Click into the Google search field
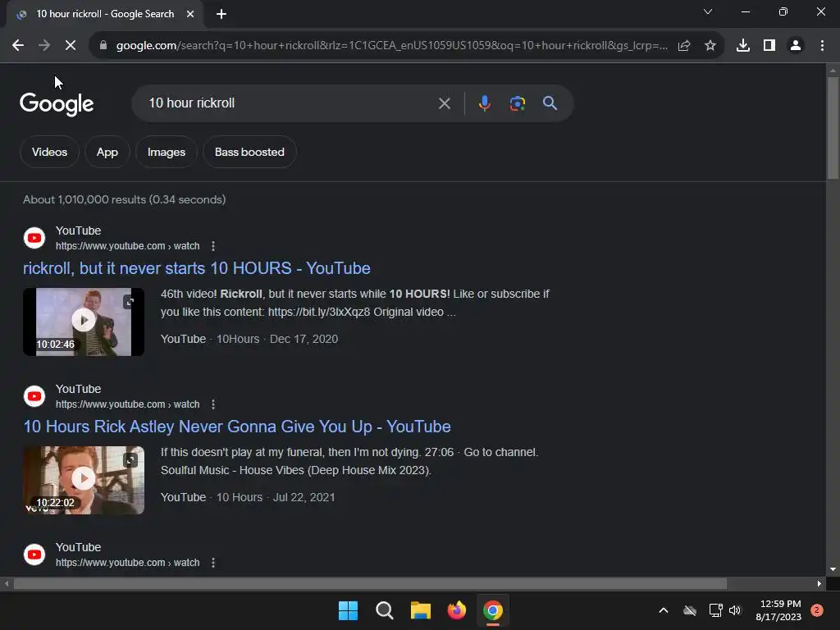The height and width of the screenshot is (630, 840). [290, 103]
